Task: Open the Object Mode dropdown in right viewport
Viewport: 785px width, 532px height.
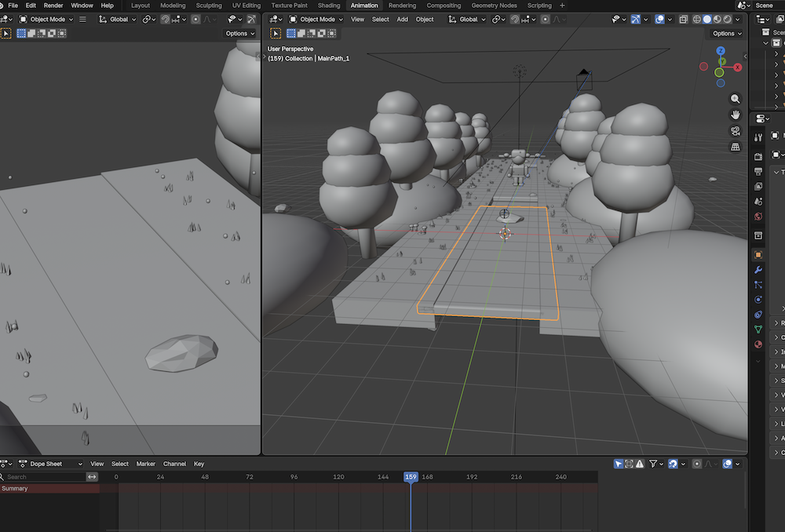Action: point(316,19)
